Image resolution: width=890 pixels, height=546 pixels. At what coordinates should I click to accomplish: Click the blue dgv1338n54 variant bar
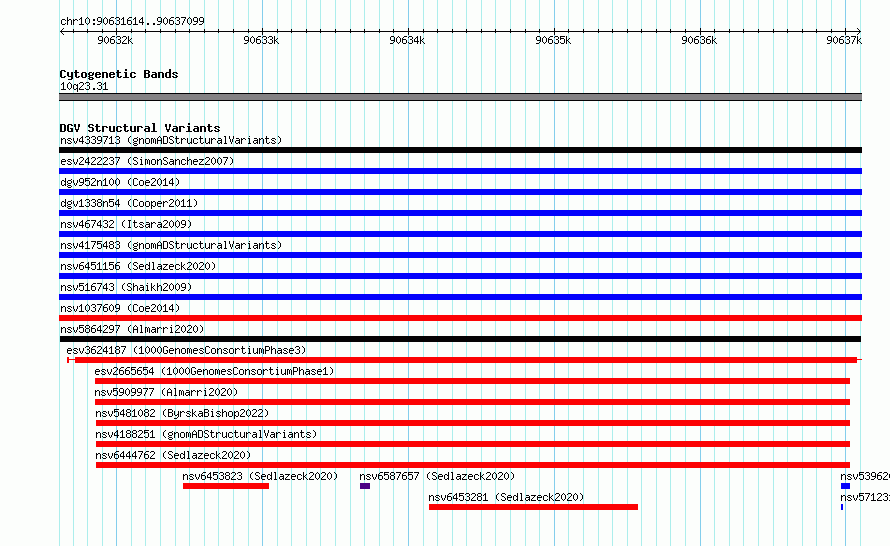pos(460,213)
